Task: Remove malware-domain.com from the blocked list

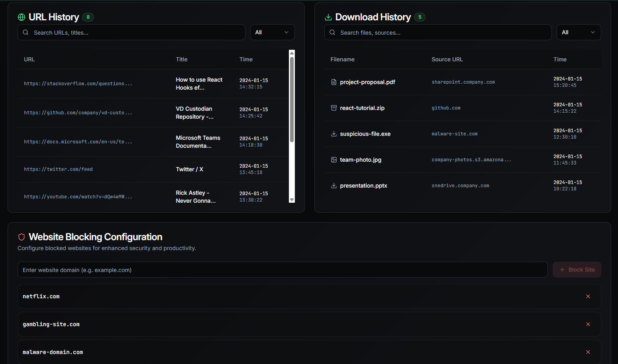Action: (588, 352)
